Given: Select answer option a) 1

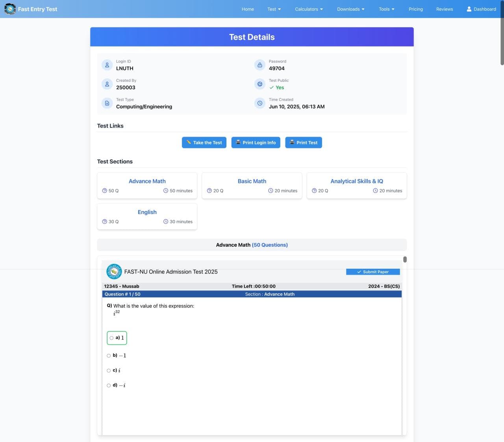Looking at the screenshot, I should [x=111, y=338].
